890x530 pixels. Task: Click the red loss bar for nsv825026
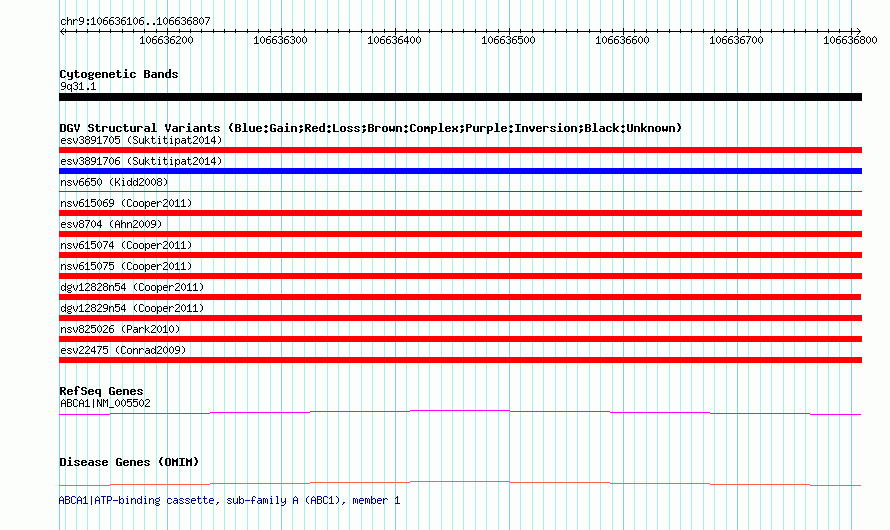point(460,339)
